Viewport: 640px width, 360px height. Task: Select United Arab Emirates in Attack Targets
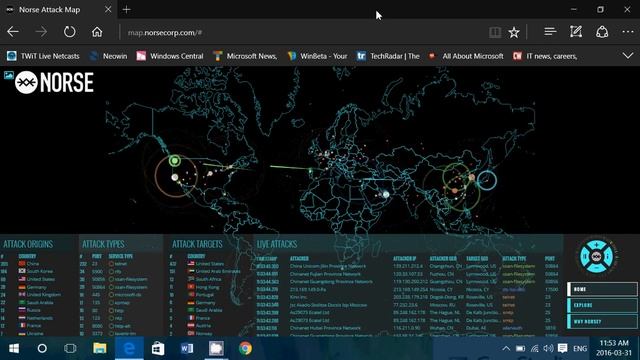[214, 271]
